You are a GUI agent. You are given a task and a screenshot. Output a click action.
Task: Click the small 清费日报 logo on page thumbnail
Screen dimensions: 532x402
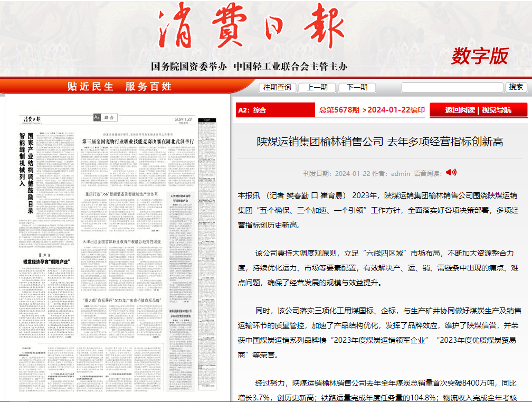pos(32,119)
